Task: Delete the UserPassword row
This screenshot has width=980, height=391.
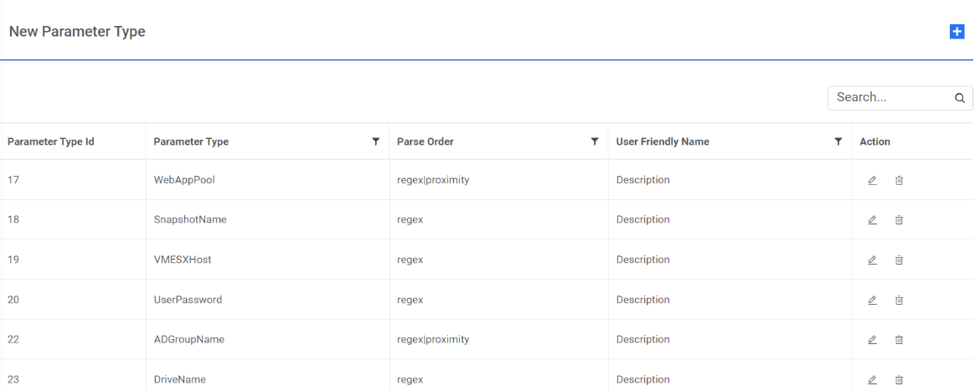Action: (x=899, y=300)
